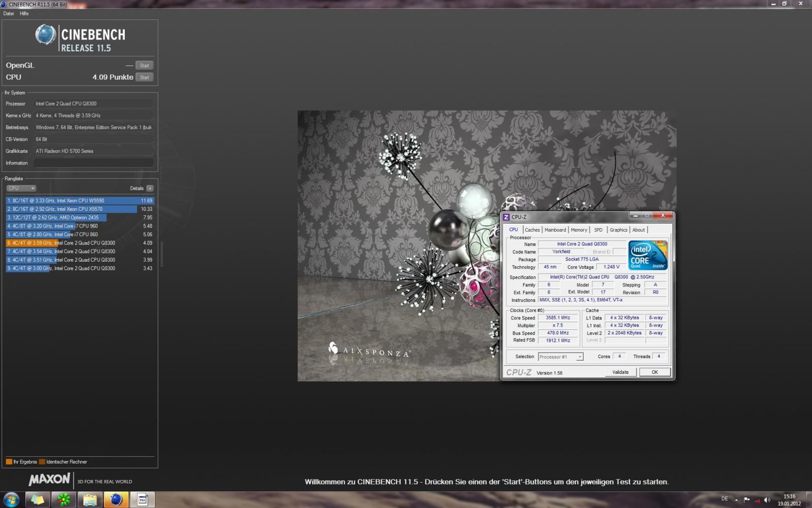The image size is (812, 508).
Task: Open Sticky Notes from the taskbar
Action: click(x=38, y=499)
